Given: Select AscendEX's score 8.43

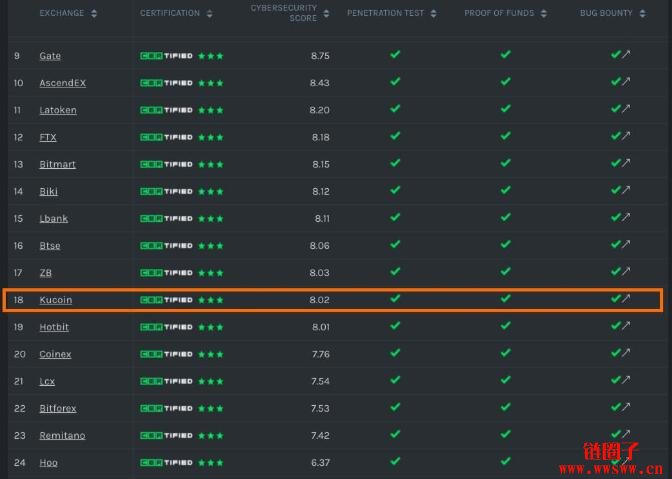Looking at the screenshot, I should [x=320, y=83].
